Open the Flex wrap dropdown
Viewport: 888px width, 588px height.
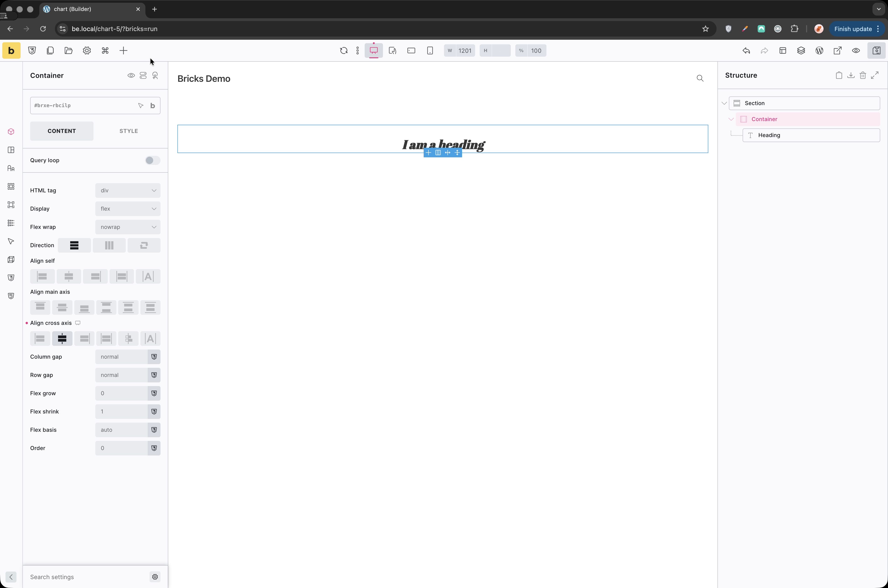128,227
